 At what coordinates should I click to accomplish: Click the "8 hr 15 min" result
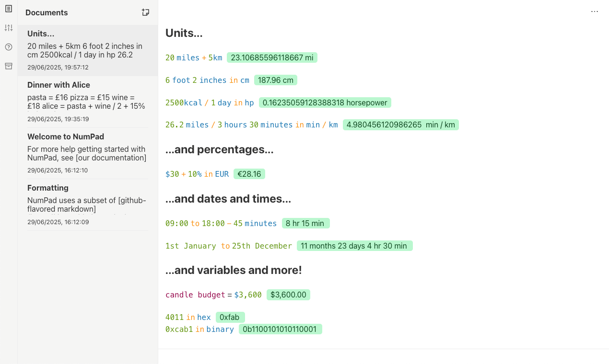305,223
